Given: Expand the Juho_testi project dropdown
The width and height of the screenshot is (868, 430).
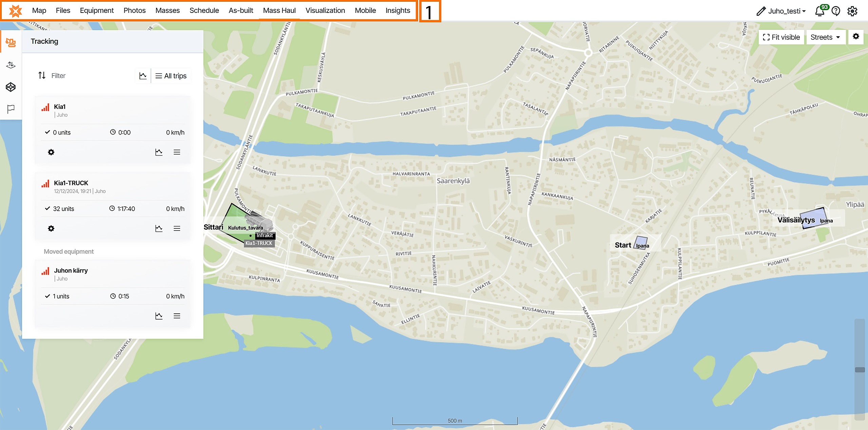Looking at the screenshot, I should pos(787,11).
